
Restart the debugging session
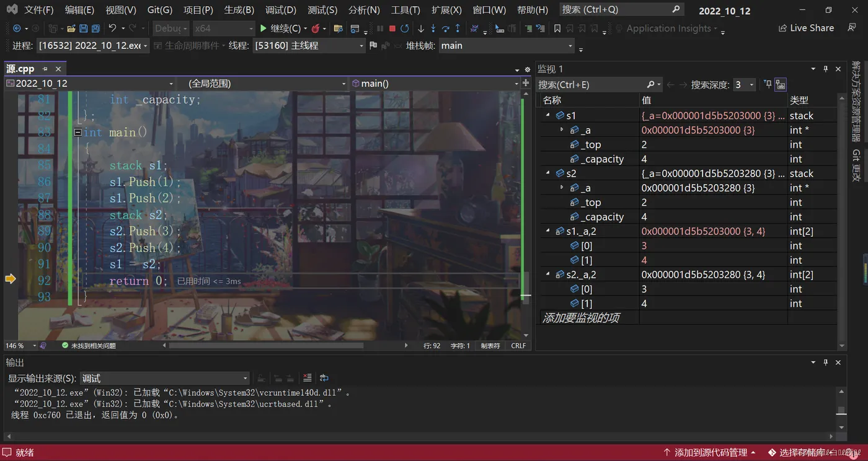[x=405, y=29]
